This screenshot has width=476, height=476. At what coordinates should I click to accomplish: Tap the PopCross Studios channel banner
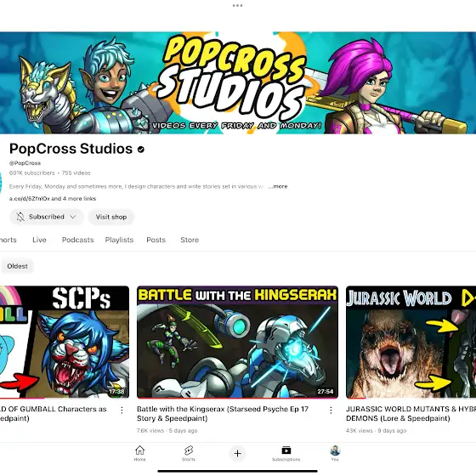click(238, 83)
